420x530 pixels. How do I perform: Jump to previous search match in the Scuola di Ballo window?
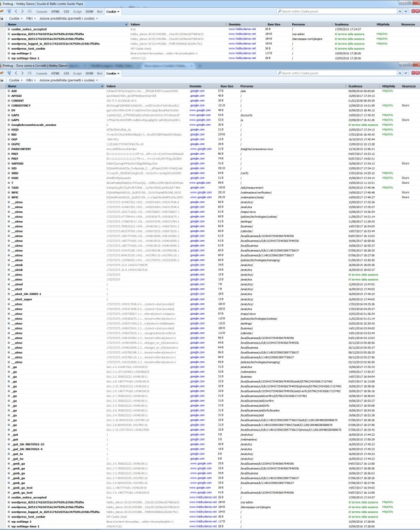[x=400, y=11]
